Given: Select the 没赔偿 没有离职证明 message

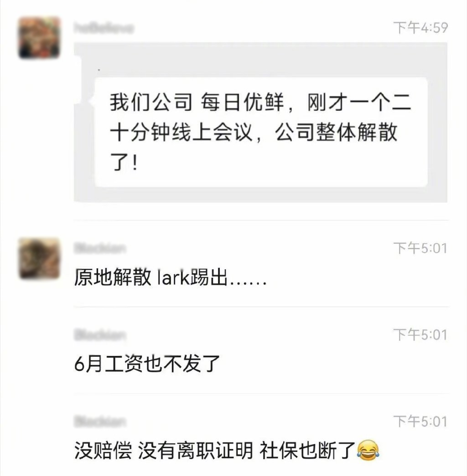Looking at the screenshot, I should tap(227, 450).
